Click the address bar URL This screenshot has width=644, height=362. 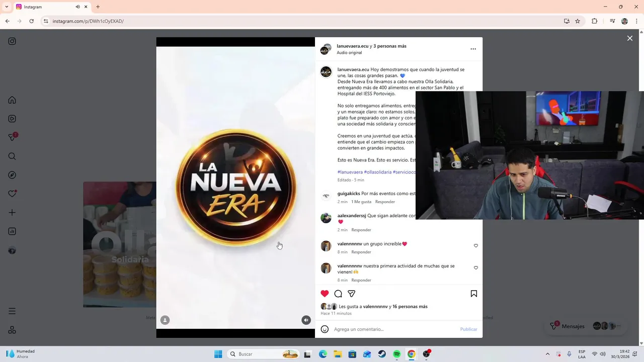tap(88, 21)
